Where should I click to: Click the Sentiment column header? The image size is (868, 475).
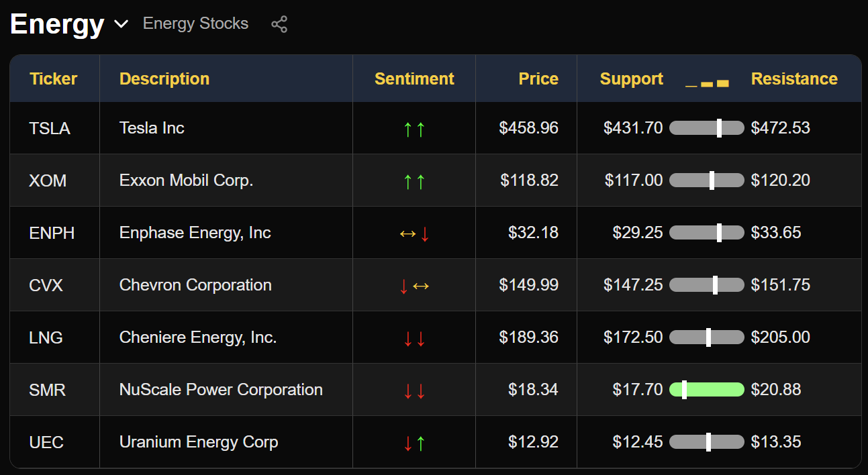click(414, 78)
